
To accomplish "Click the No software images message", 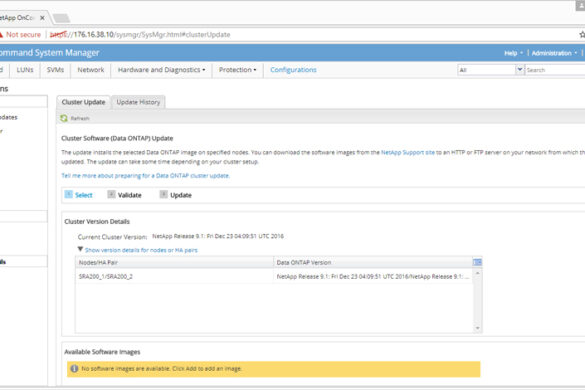I will coord(162,369).
